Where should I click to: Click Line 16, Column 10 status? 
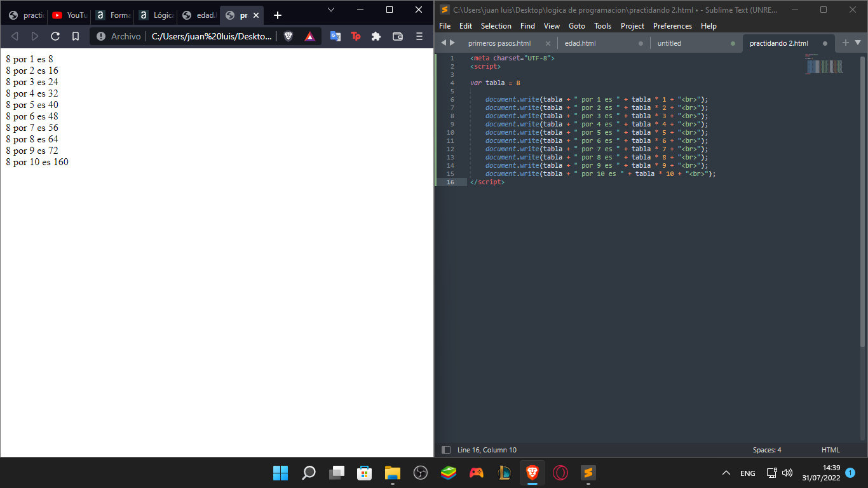tap(487, 450)
